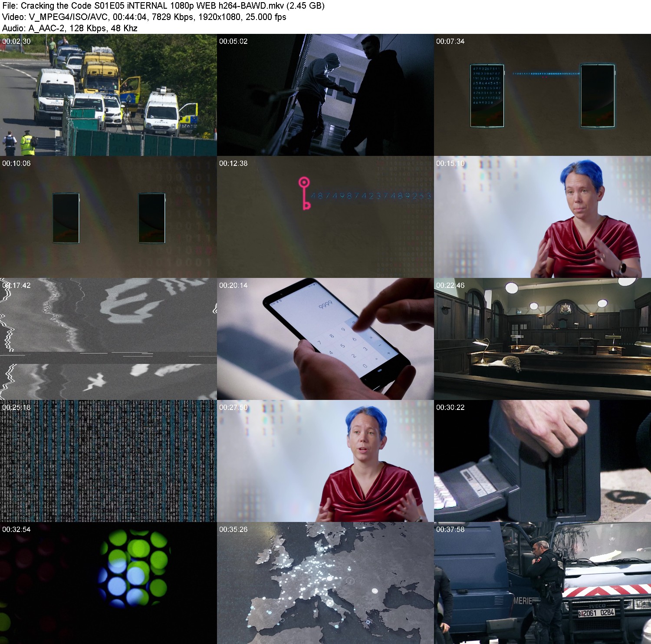Select the 00:12:38 pink key thumbnail
Image resolution: width=651 pixels, height=644 pixels.
[x=325, y=217]
